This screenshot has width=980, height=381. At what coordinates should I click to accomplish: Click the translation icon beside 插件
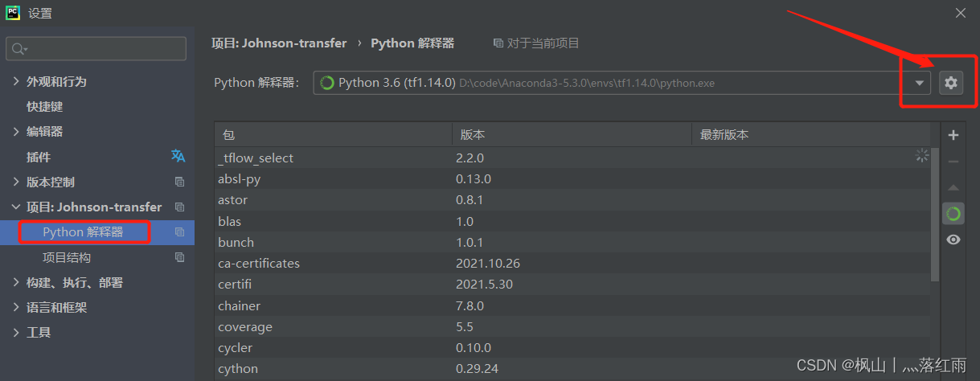coord(178,156)
